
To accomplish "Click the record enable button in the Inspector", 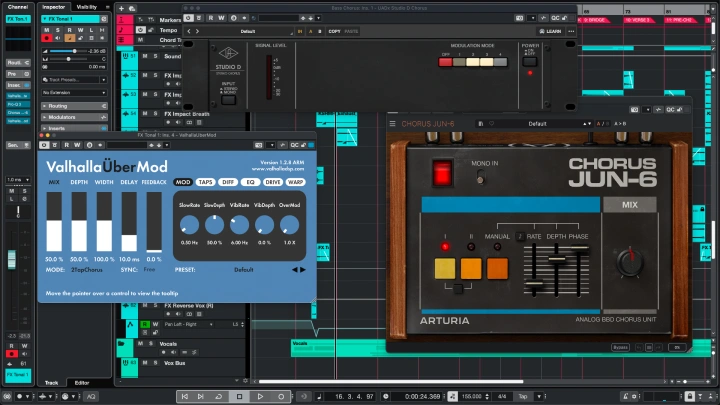I will [x=46, y=38].
